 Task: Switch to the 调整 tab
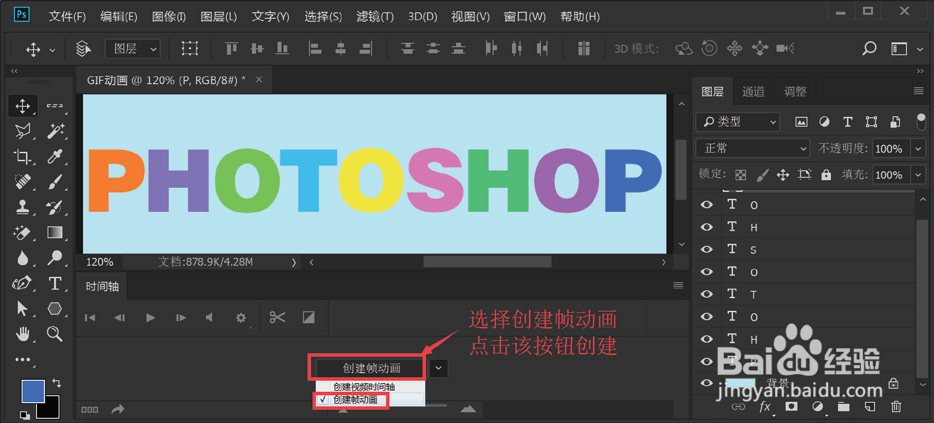[x=795, y=91]
